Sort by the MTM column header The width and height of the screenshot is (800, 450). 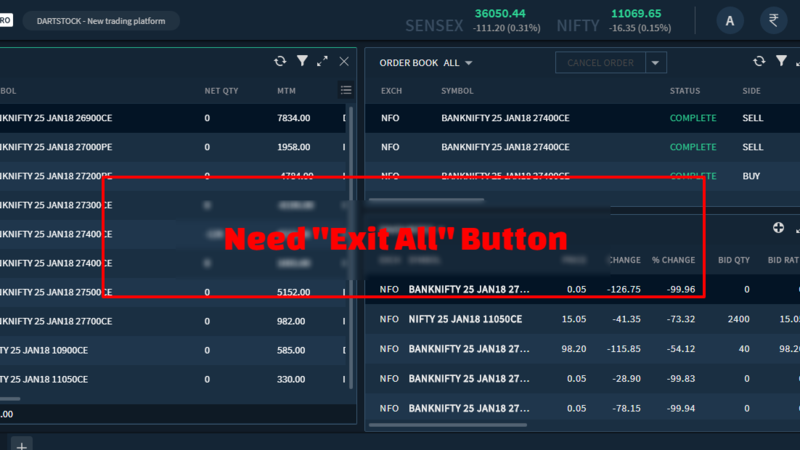coord(286,91)
